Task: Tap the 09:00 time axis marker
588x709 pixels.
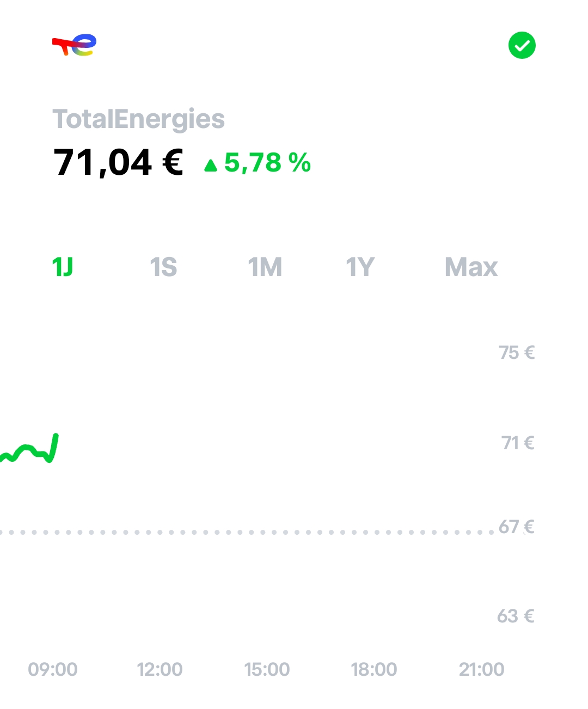Action: tap(53, 669)
